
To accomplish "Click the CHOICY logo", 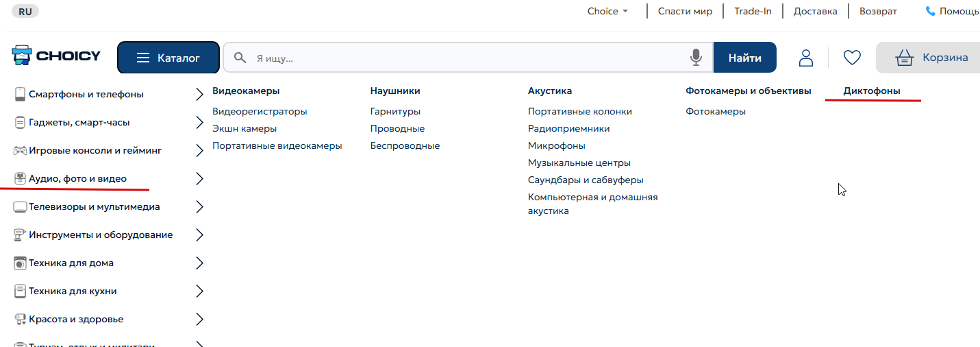I will 56,57.
